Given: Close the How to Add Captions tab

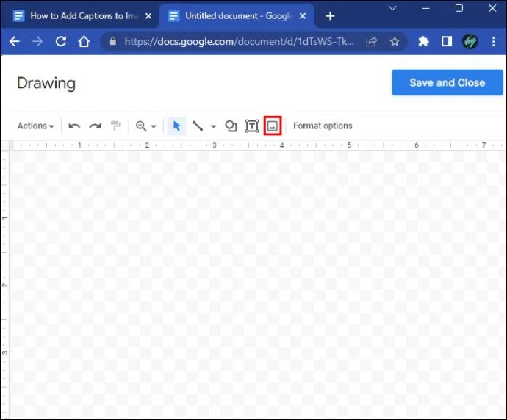Looking at the screenshot, I should [148, 16].
